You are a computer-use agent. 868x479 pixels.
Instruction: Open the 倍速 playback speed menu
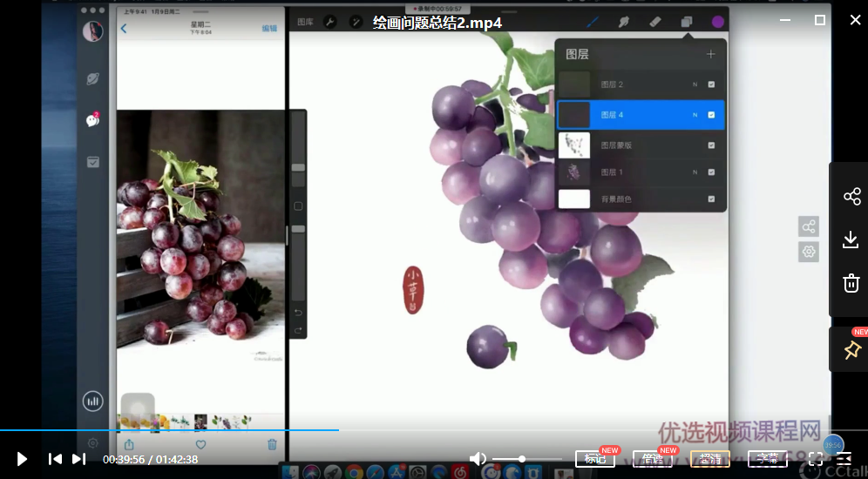click(652, 459)
